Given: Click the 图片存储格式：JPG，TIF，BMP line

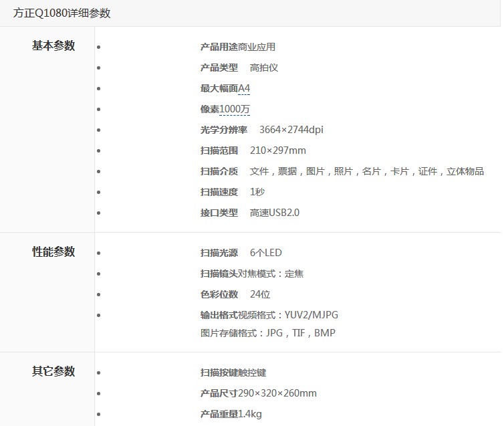Looking at the screenshot, I should pyautogui.click(x=268, y=333).
